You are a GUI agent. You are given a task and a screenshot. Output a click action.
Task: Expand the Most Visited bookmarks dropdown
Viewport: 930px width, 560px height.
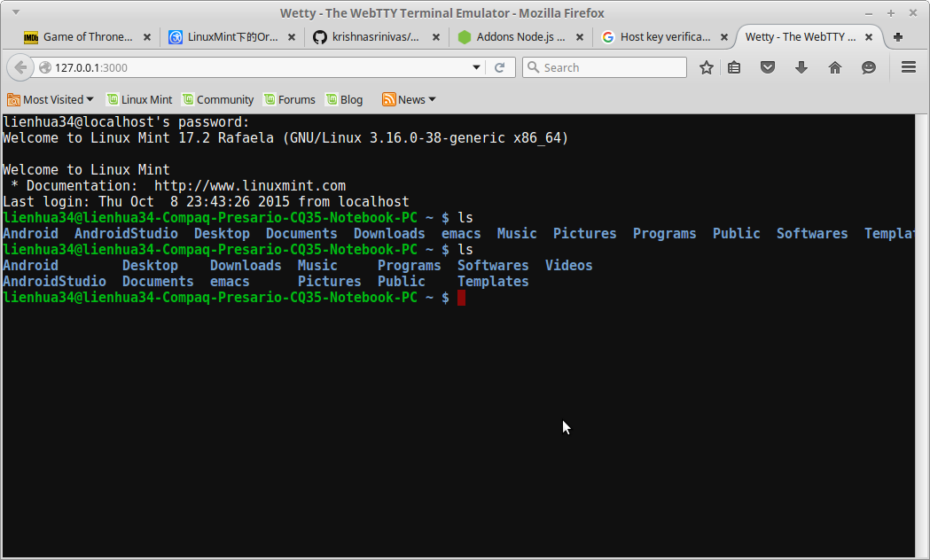pos(51,99)
